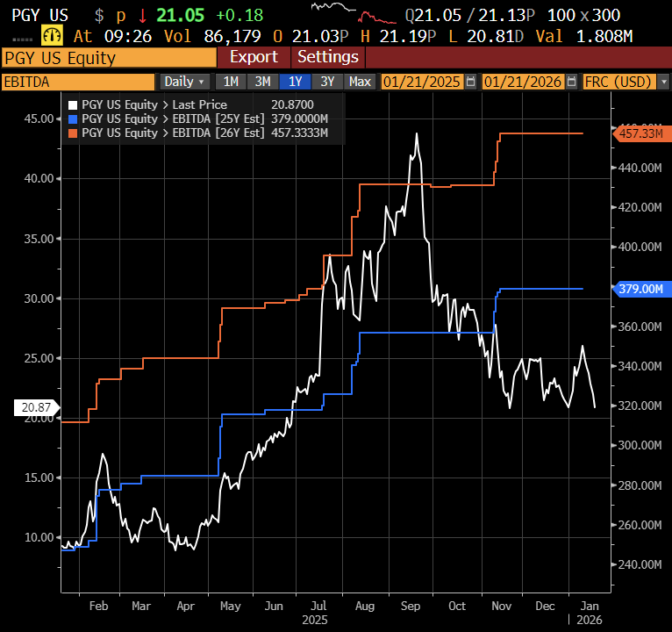Click the Sep label on the x-axis

[411, 606]
